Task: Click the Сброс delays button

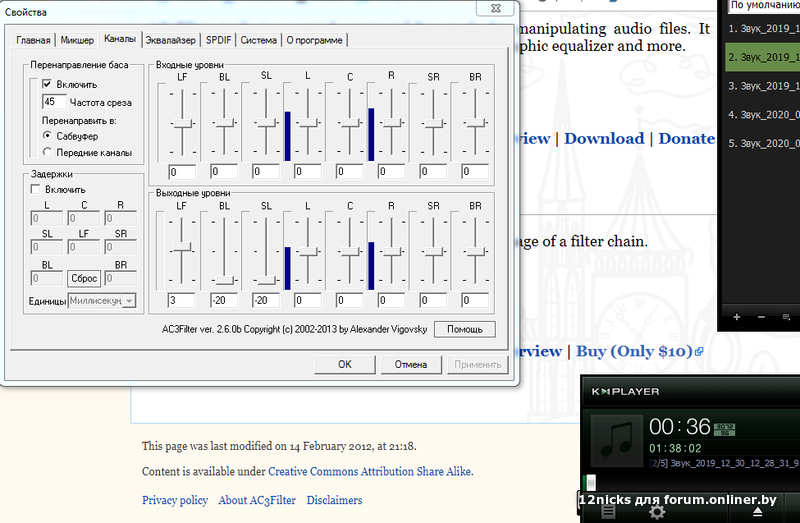Action: click(x=84, y=278)
